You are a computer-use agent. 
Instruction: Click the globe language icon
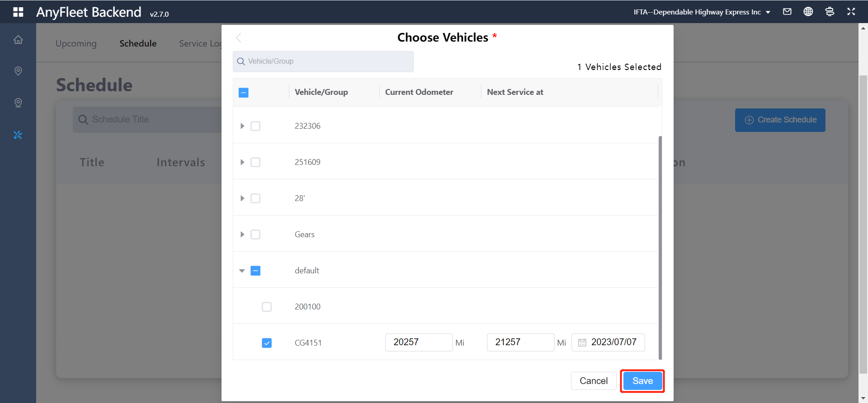(x=808, y=12)
